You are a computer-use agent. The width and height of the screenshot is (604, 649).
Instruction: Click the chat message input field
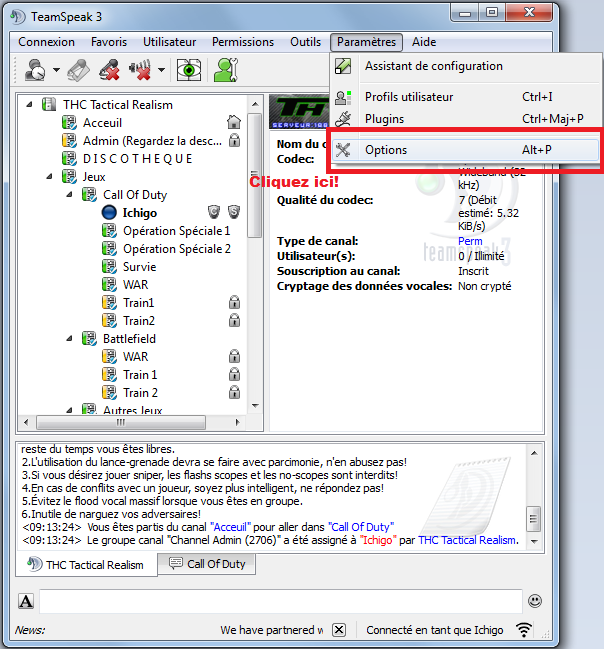281,601
